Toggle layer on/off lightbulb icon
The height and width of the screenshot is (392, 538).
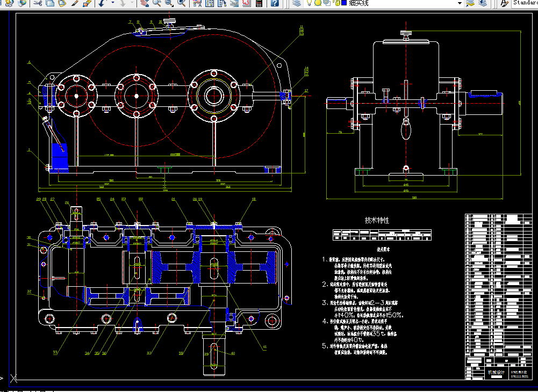[x=310, y=3]
